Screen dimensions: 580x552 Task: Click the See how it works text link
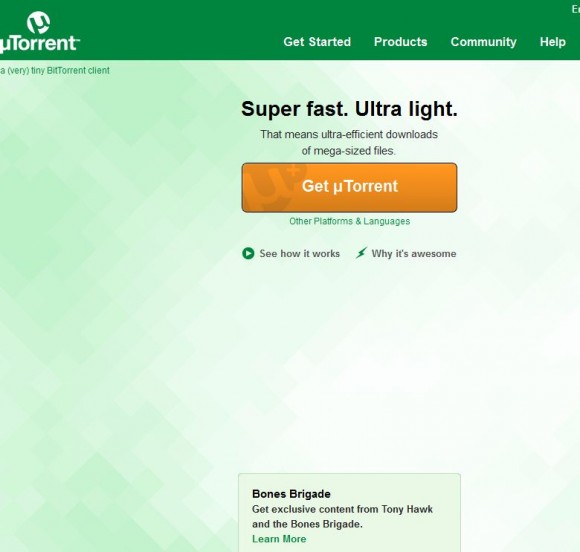tap(300, 253)
